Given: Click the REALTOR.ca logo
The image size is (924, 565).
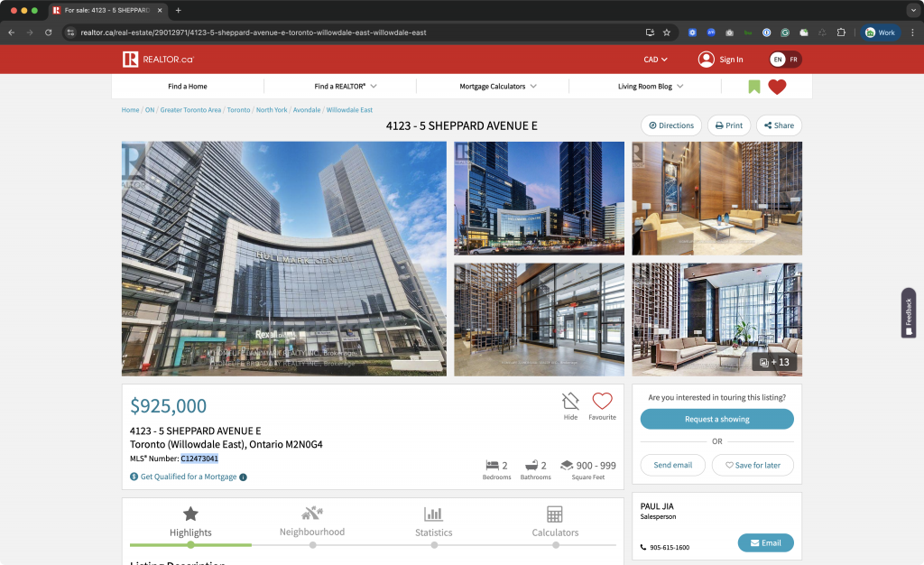Looking at the screenshot, I should pyautogui.click(x=158, y=60).
